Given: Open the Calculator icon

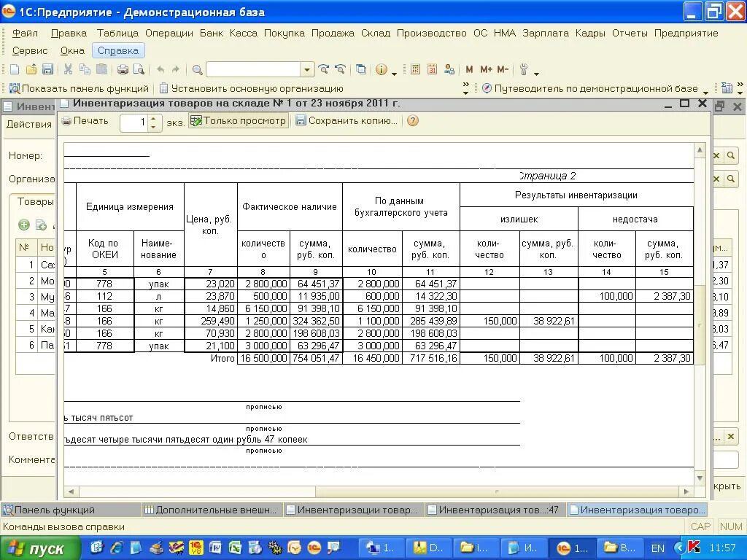Looking at the screenshot, I should tap(415, 69).
